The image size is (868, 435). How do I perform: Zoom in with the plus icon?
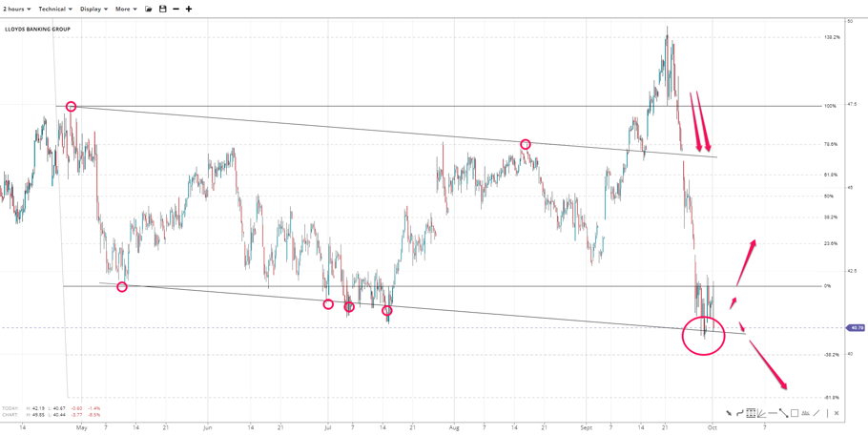(x=189, y=9)
